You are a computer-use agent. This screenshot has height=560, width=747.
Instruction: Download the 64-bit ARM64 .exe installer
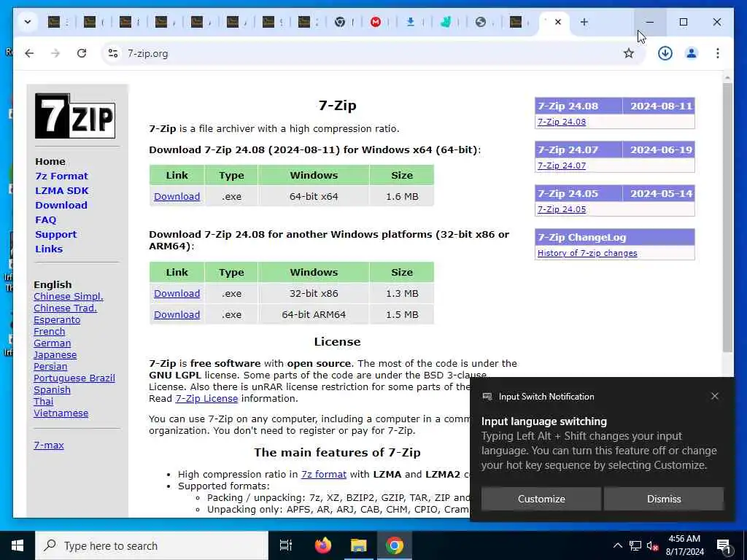tap(177, 314)
